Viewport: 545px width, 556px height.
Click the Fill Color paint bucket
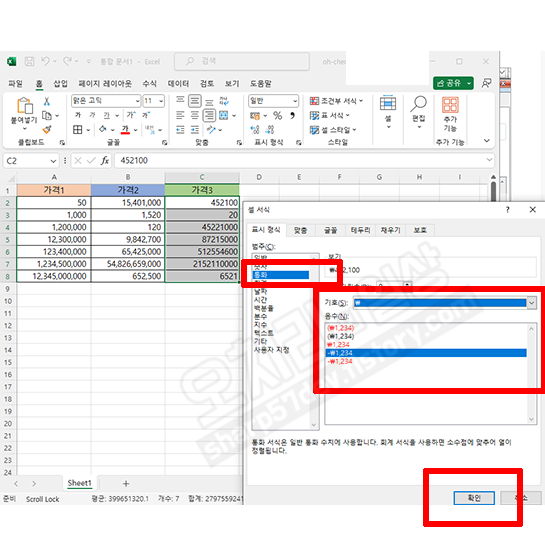[x=103, y=130]
